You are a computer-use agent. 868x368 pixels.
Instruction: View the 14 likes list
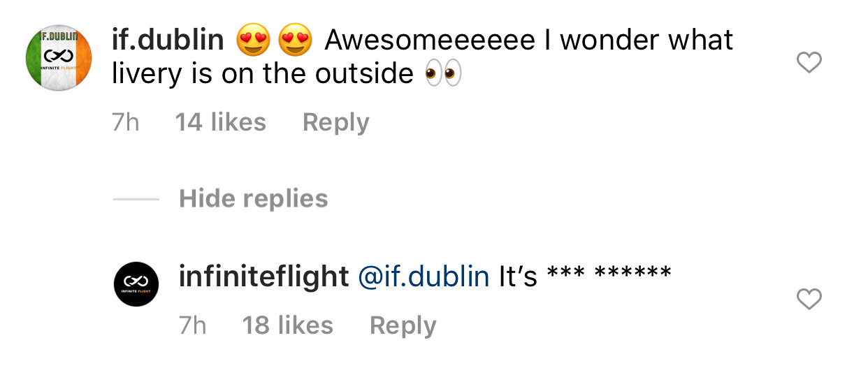point(220,123)
